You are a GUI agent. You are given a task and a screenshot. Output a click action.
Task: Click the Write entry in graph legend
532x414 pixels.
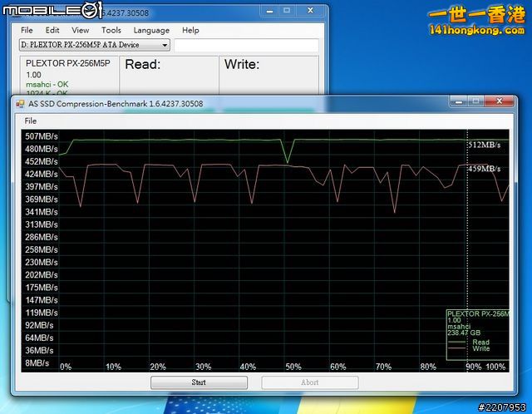tap(480, 349)
